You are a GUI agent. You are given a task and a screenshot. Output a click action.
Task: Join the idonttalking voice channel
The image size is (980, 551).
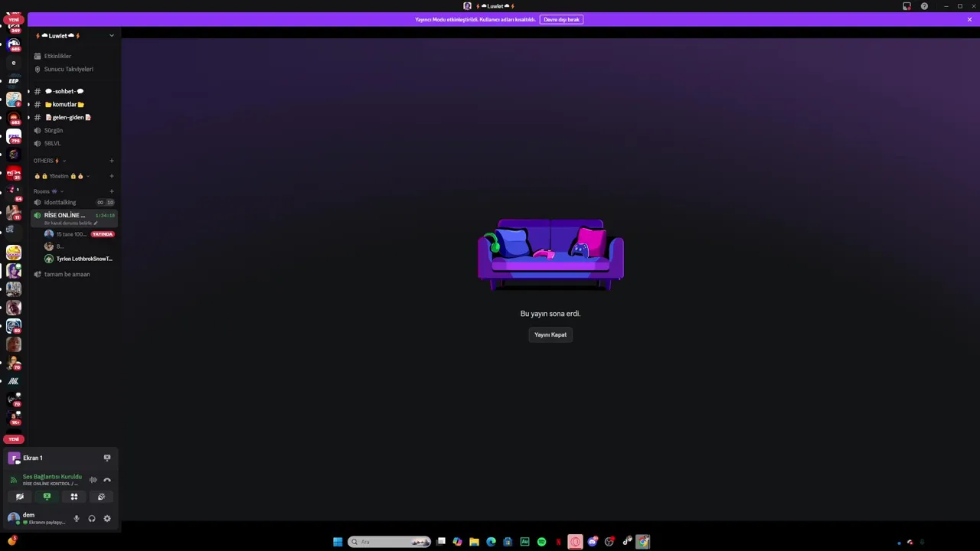click(x=73, y=202)
